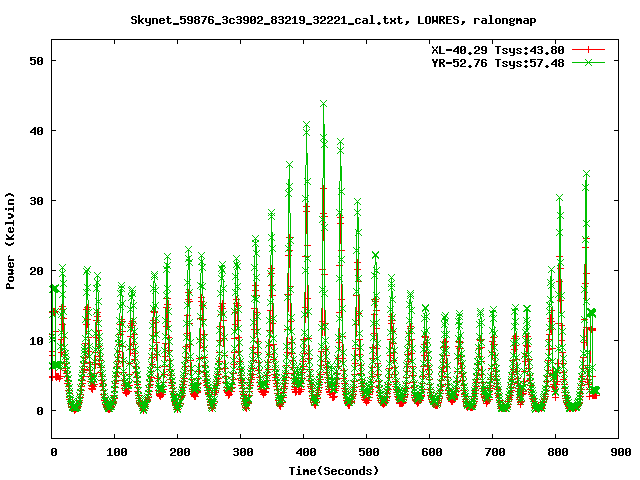Viewport: 640px width, 480px height.
Task: Click x-axis tick label 300
Action: click(243, 452)
